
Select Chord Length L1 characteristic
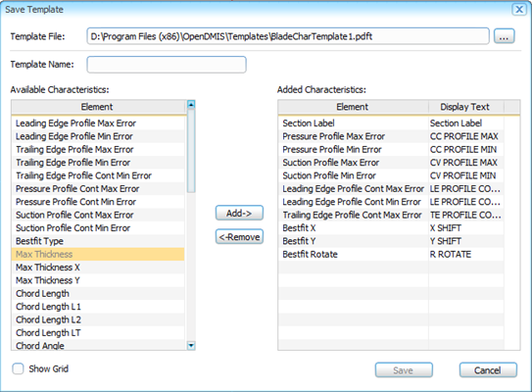(x=98, y=307)
